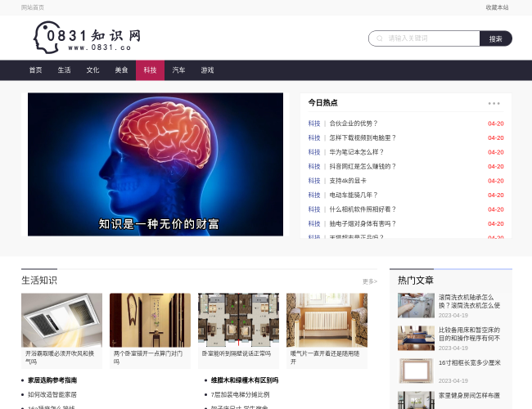The height and width of the screenshot is (409, 532).
Task: Open article 华为笔记本怎么样？
Action: point(356,152)
